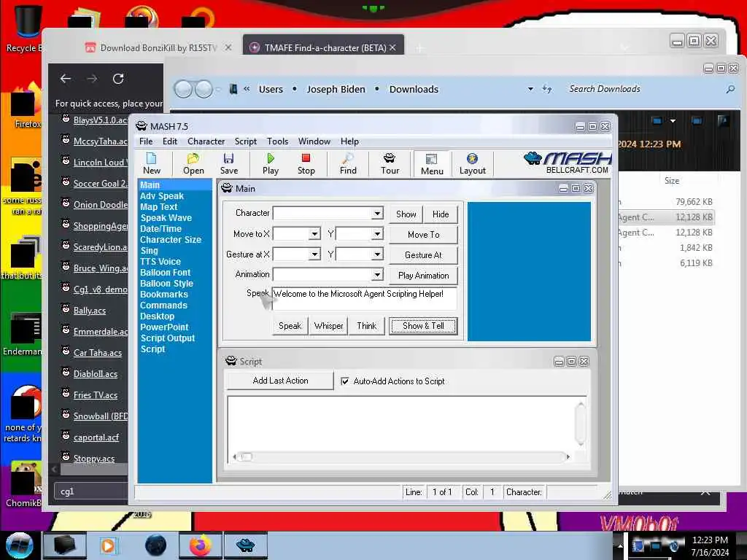Image resolution: width=747 pixels, height=560 pixels.
Task: Select Balloon Font in the sidebar
Action: tap(166, 273)
